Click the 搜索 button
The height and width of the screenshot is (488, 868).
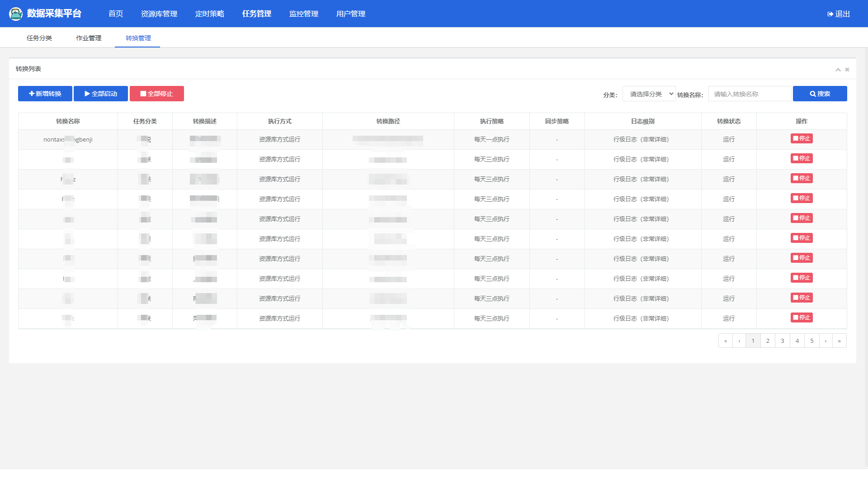820,94
